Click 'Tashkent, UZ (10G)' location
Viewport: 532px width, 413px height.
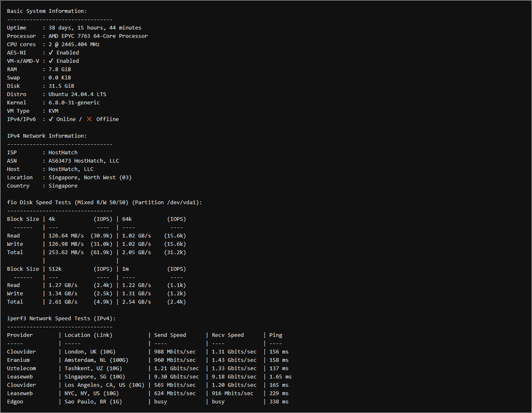(93, 368)
